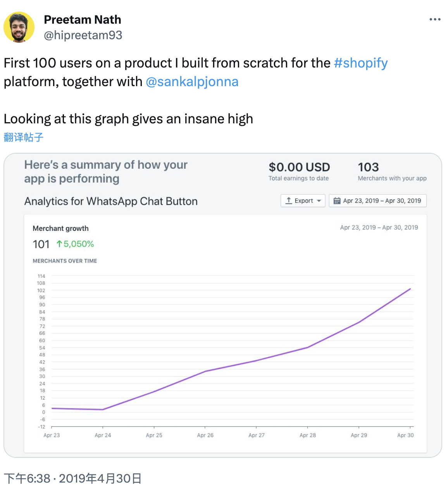Click the Apr 28 point on purple line
Viewport: 448px width, 488px height.
[308, 347]
